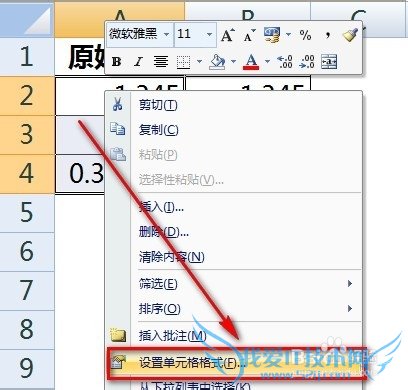Screen dimensions: 408x390
Task: Select row header 7
Action: (x=27, y=291)
